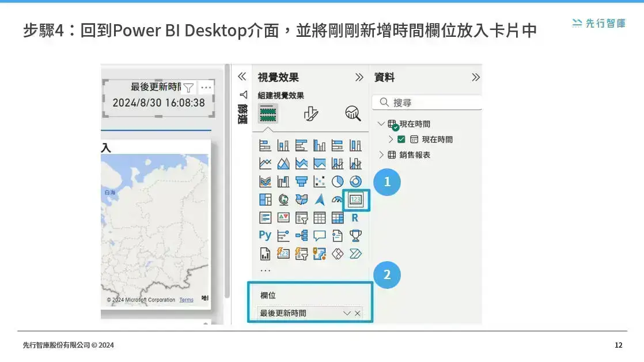Image resolution: width=644 pixels, height=362 pixels.
Task: Switch to the Build visual tab icon
Action: click(268, 114)
